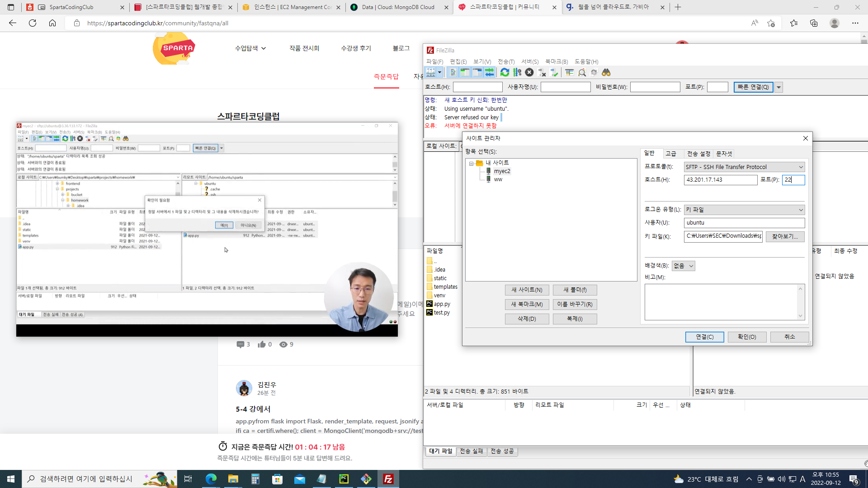Add this page to favorites star icon
This screenshot has width=868, height=488.
click(x=771, y=23)
